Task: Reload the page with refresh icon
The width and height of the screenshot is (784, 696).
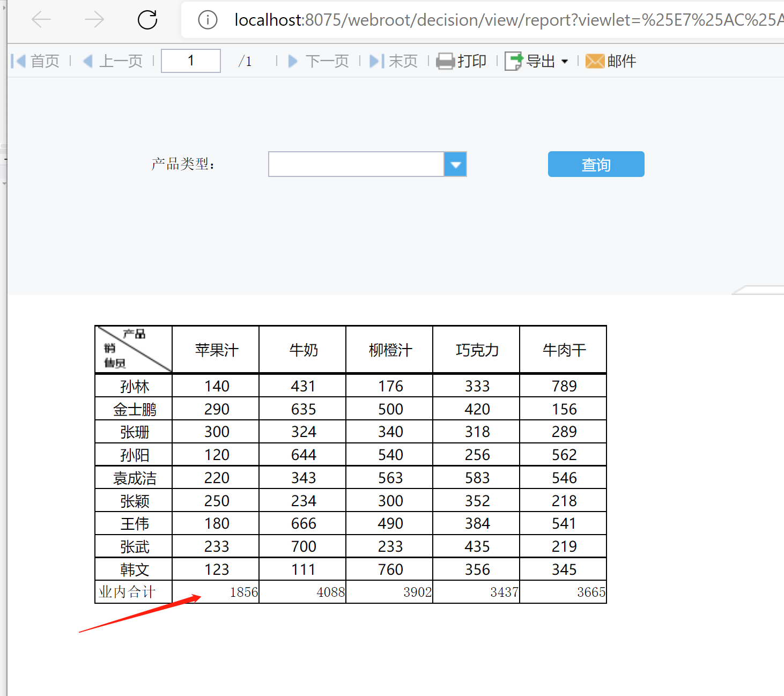Action: pyautogui.click(x=147, y=20)
